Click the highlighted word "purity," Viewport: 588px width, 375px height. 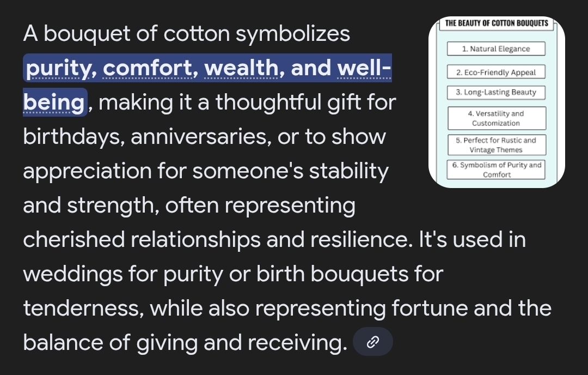(60, 69)
